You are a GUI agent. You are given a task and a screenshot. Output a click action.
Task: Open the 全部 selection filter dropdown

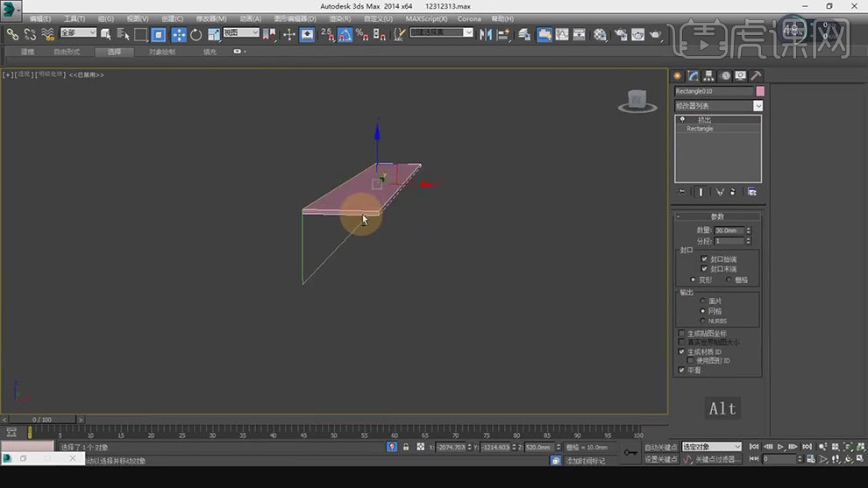click(79, 33)
